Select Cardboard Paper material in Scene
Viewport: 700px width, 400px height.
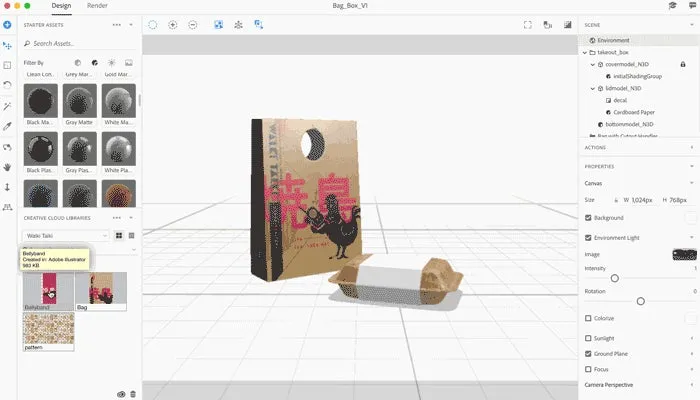pyautogui.click(x=633, y=112)
